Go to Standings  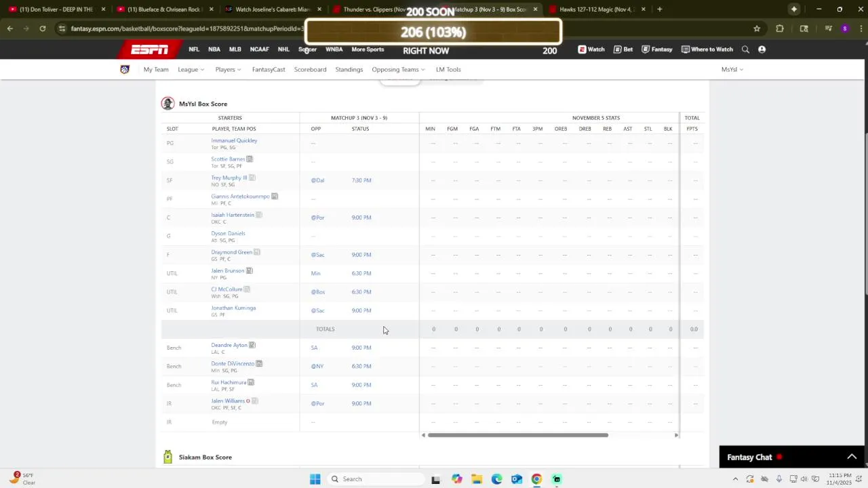pos(349,69)
